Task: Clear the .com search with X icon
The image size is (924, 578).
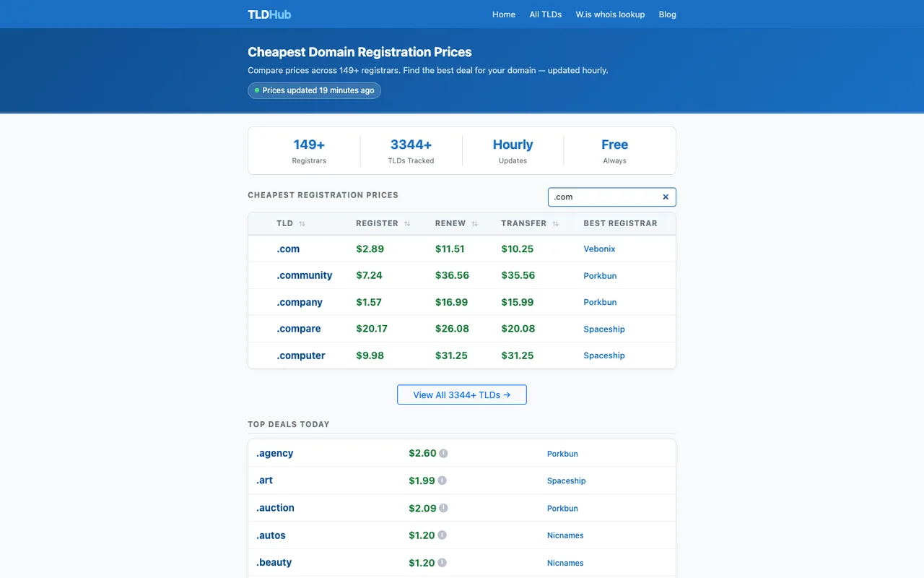Action: 666,197
